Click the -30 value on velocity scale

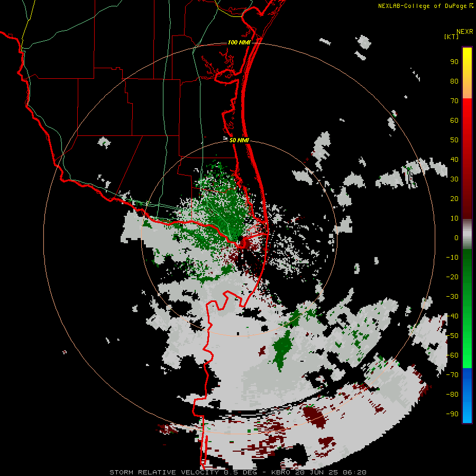tap(452, 296)
